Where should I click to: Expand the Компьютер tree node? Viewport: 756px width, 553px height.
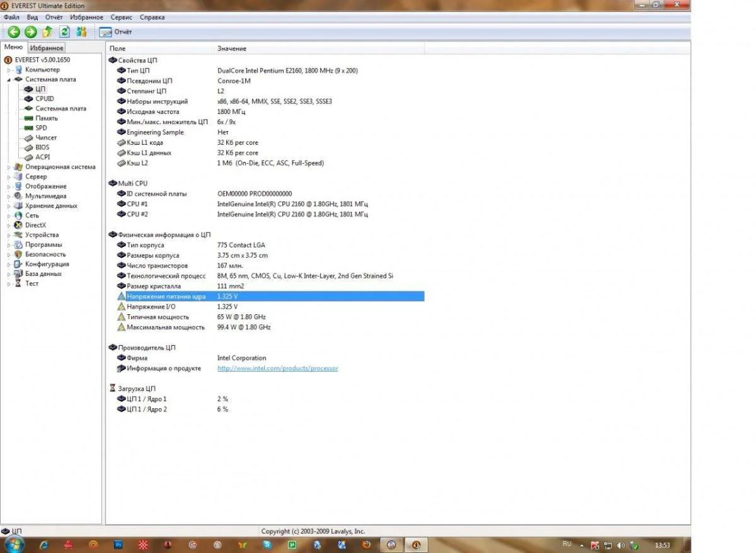pyautogui.click(x=9, y=70)
